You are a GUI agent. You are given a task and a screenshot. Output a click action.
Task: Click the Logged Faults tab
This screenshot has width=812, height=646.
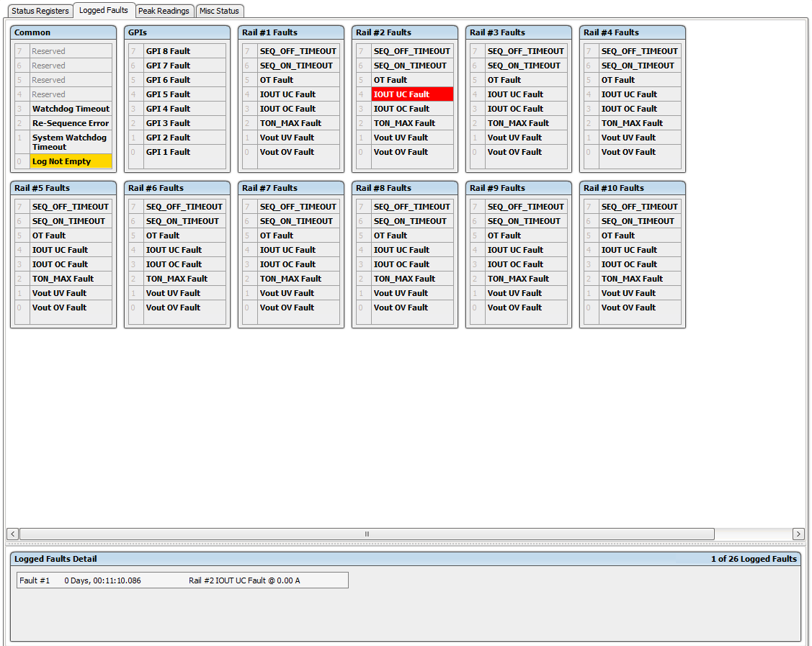pyautogui.click(x=104, y=10)
